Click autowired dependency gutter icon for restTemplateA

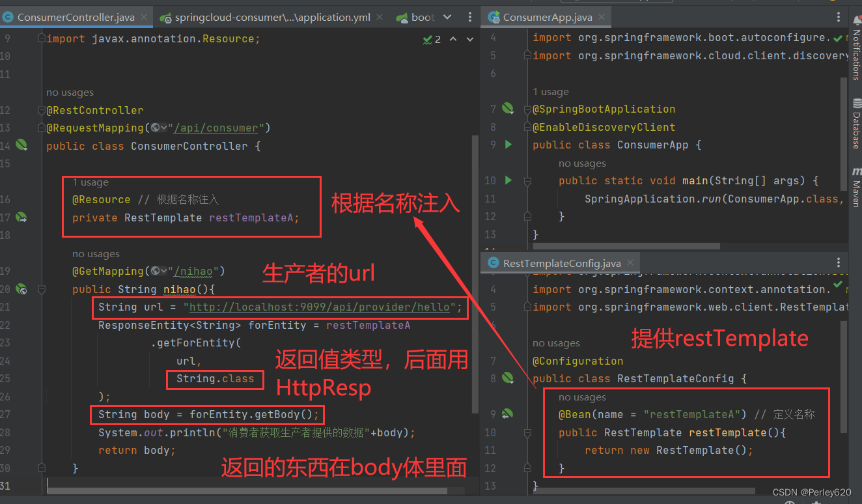point(21,217)
